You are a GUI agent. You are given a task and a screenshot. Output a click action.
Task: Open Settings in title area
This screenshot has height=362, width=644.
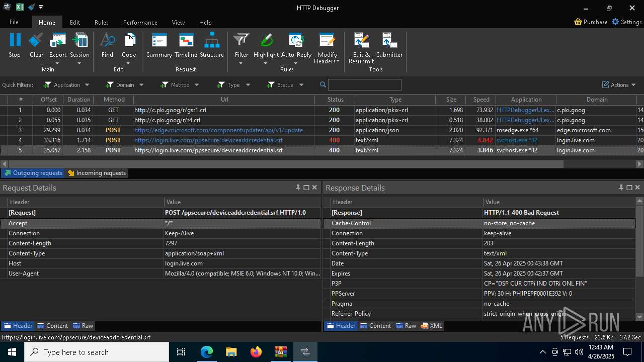(626, 22)
